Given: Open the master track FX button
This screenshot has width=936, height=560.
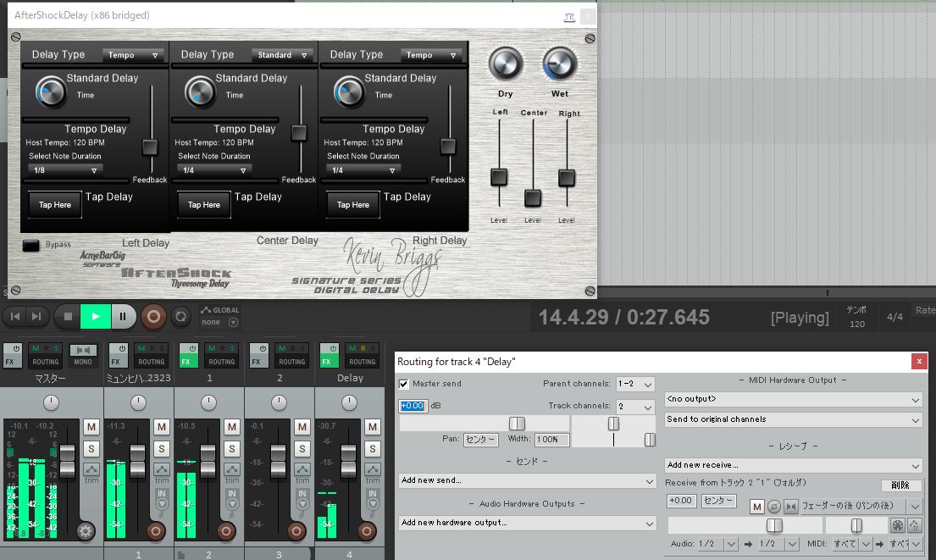Looking at the screenshot, I should [x=13, y=355].
